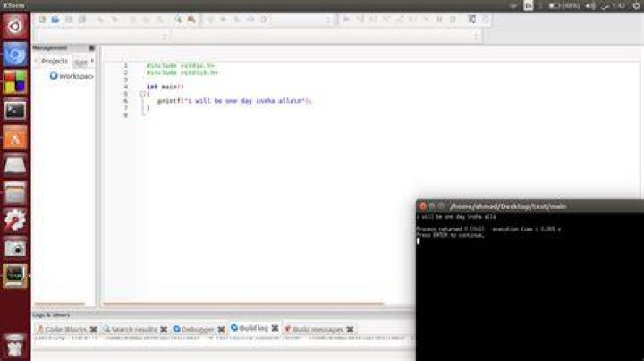
Task: Open the Debugger log tab
Action: pos(194,329)
